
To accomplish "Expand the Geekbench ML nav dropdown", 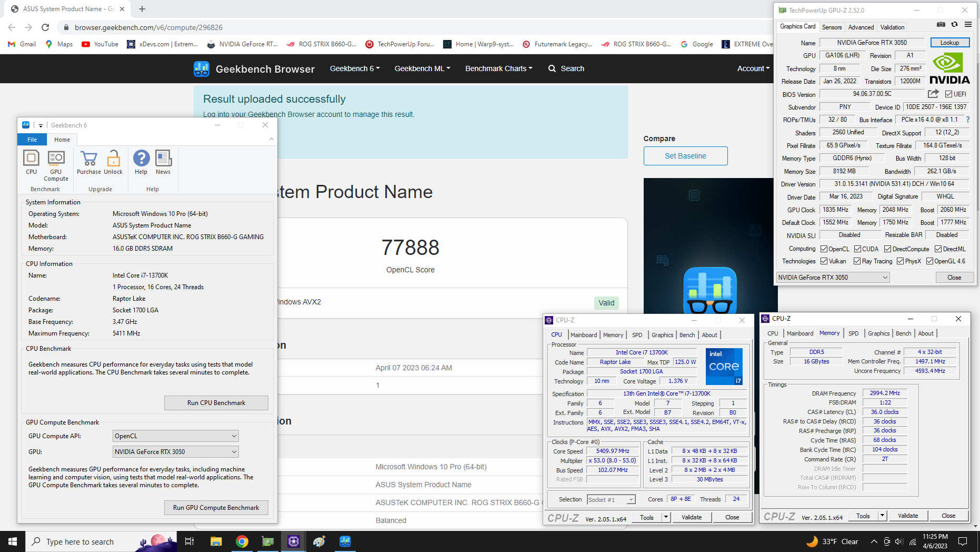I will [x=423, y=68].
